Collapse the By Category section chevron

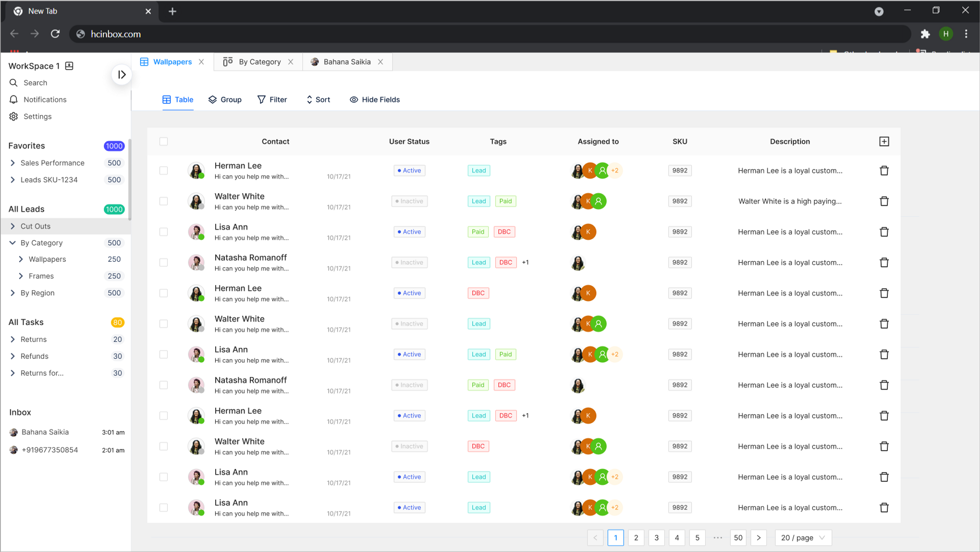[13, 243]
